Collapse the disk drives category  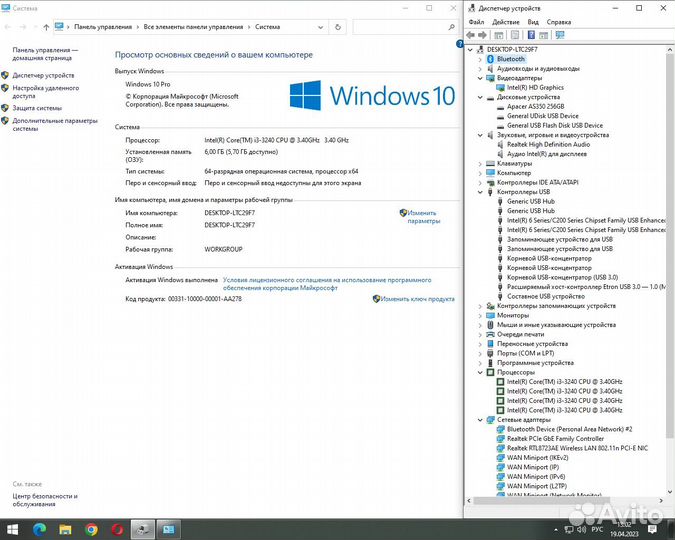[480, 97]
